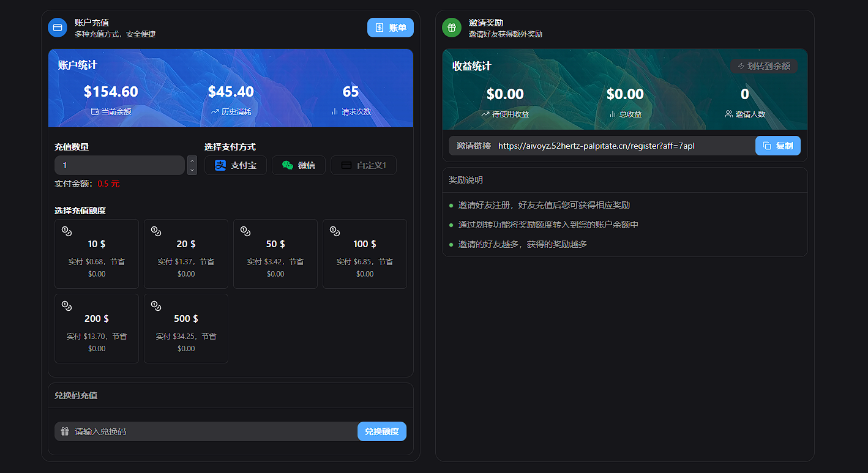This screenshot has width=868, height=473.
Task: Click the 充值数量 input field
Action: pyautogui.click(x=119, y=165)
